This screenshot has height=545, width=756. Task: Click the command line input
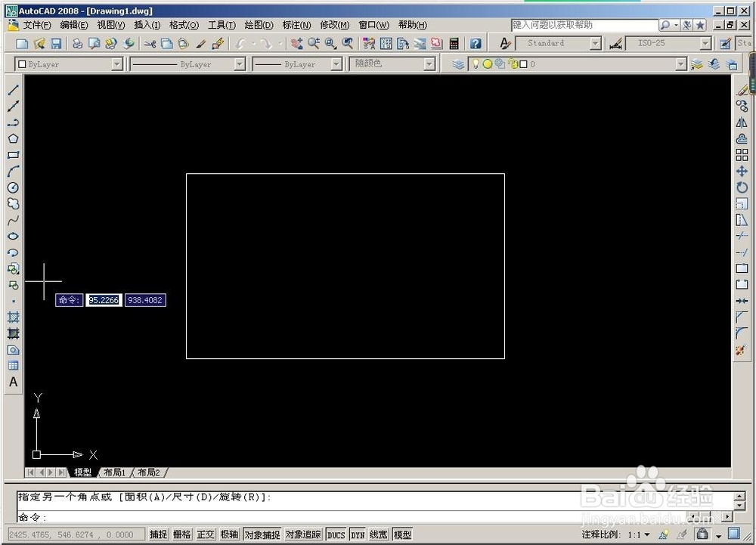375,517
